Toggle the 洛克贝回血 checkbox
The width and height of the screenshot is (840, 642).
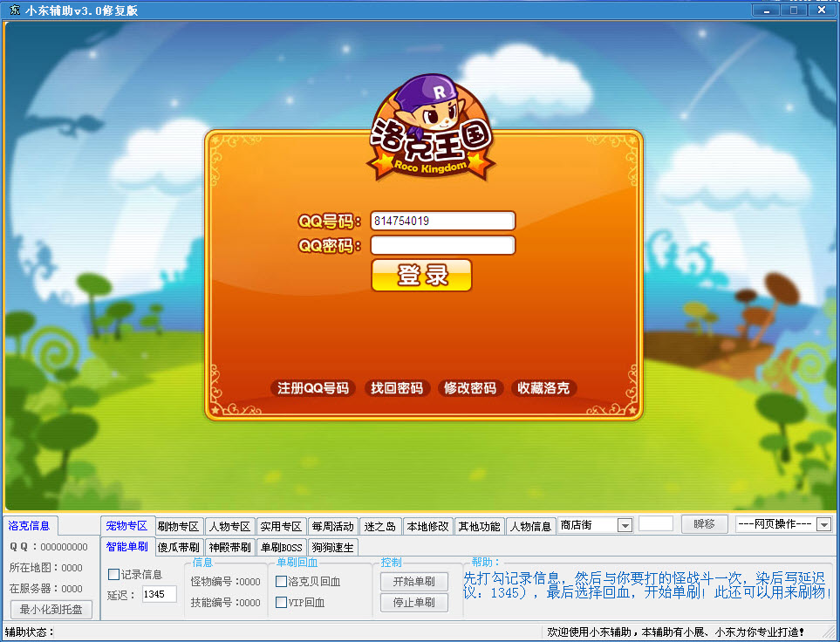(281, 582)
